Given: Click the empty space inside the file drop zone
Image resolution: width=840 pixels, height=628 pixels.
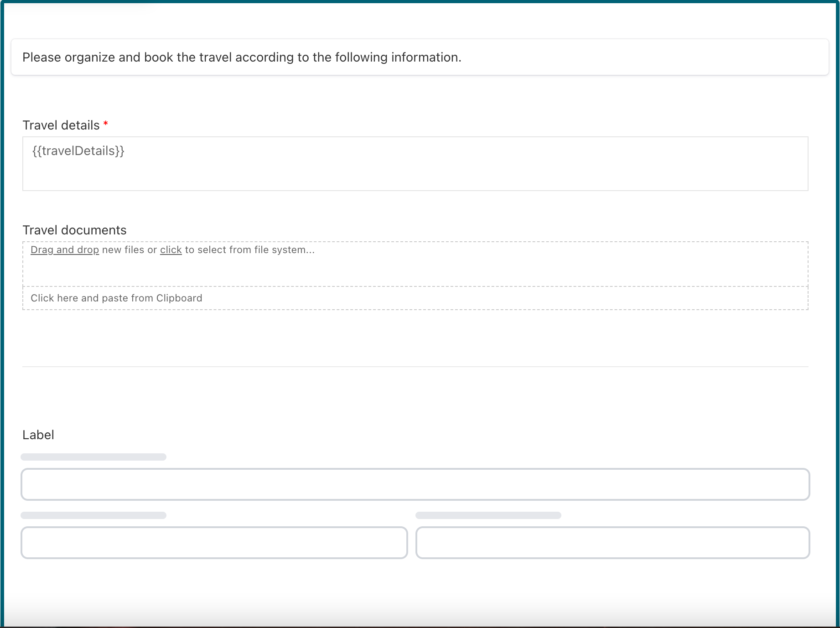Looking at the screenshot, I should 415,271.
